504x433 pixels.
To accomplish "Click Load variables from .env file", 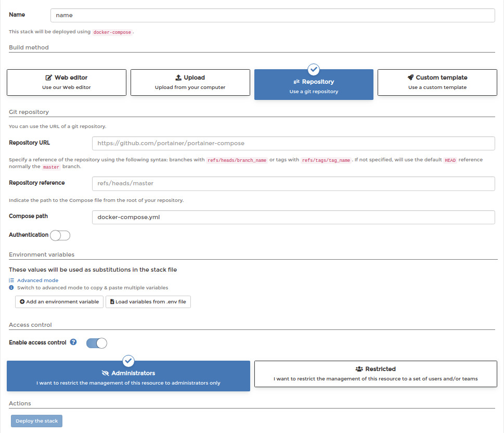I will [148, 302].
